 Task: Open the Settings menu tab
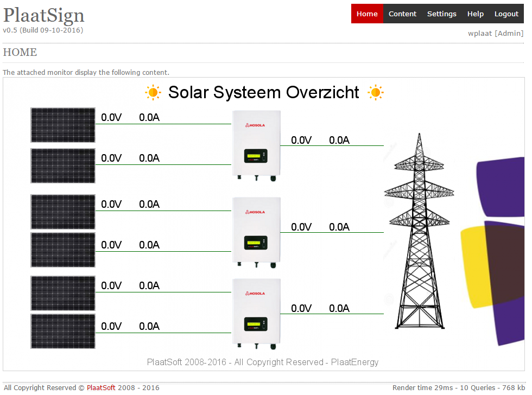point(441,14)
